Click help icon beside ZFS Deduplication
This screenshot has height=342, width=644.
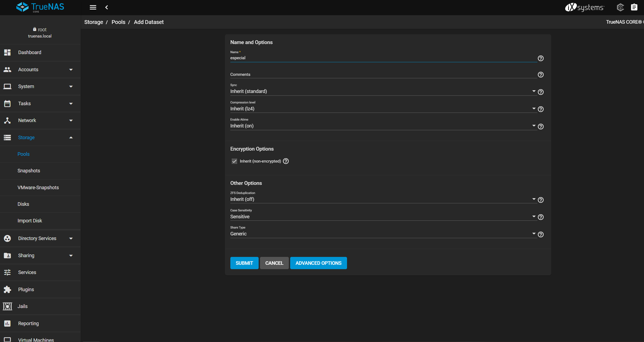point(541,200)
